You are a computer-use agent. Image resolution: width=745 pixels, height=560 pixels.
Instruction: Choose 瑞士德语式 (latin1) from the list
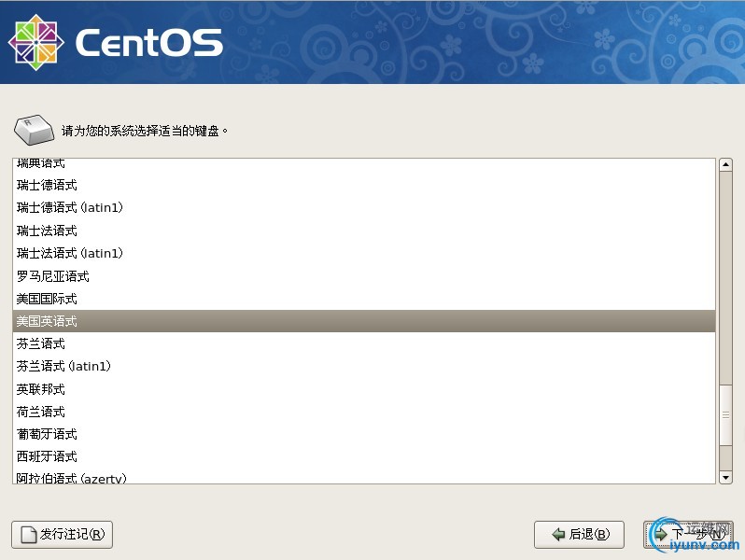(69, 208)
